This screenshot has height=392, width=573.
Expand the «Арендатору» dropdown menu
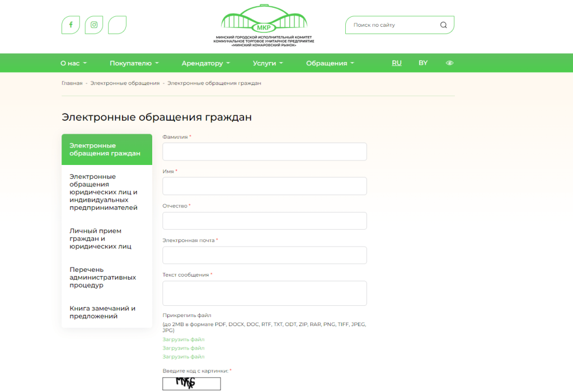(x=205, y=63)
